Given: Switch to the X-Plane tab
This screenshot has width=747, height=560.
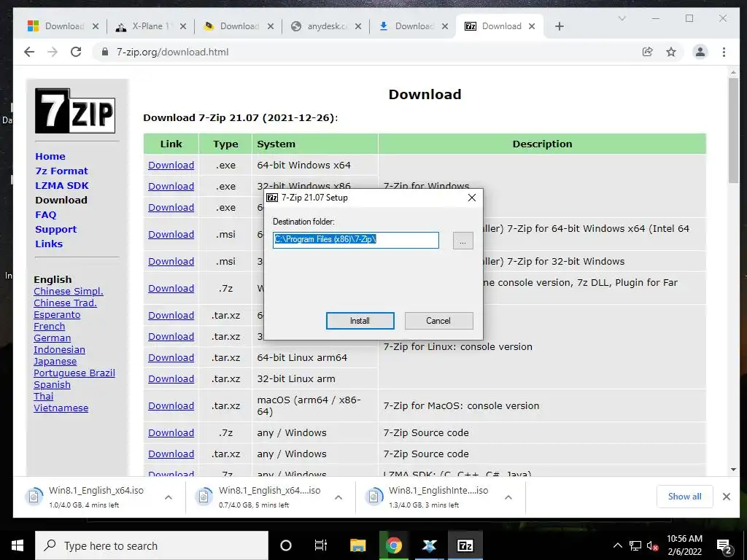Looking at the screenshot, I should click(x=150, y=26).
